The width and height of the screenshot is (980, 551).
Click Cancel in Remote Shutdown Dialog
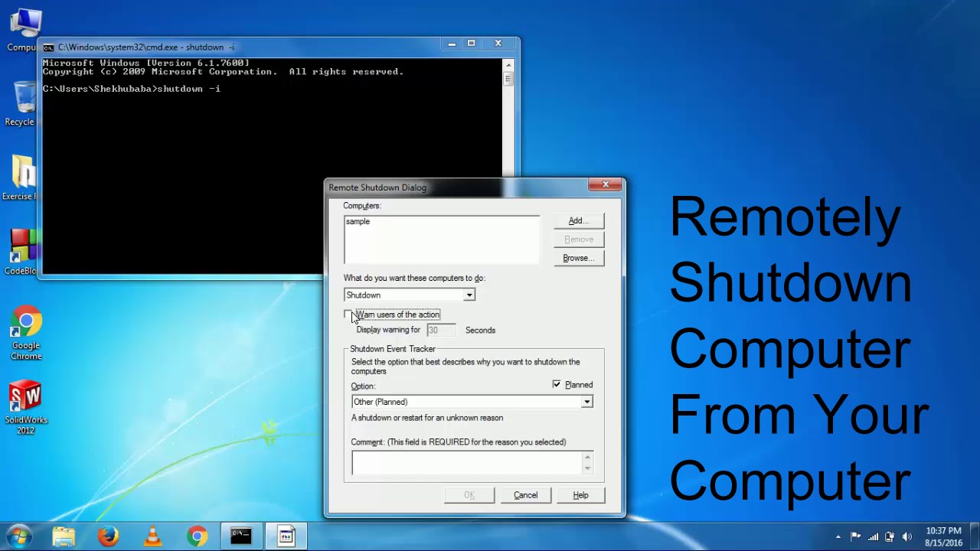tap(525, 495)
